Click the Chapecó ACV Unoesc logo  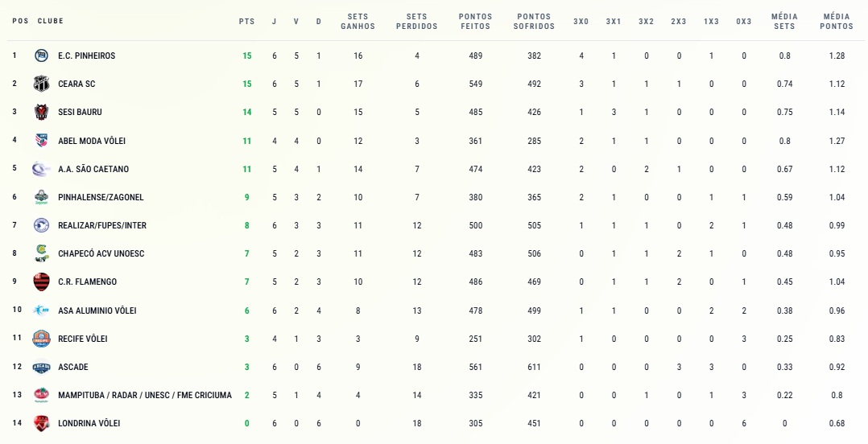coord(41,253)
